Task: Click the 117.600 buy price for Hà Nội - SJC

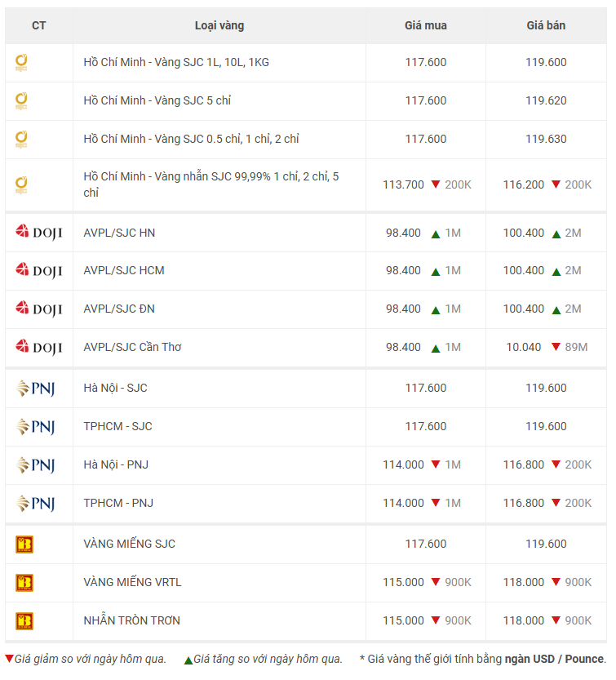Action: click(426, 388)
